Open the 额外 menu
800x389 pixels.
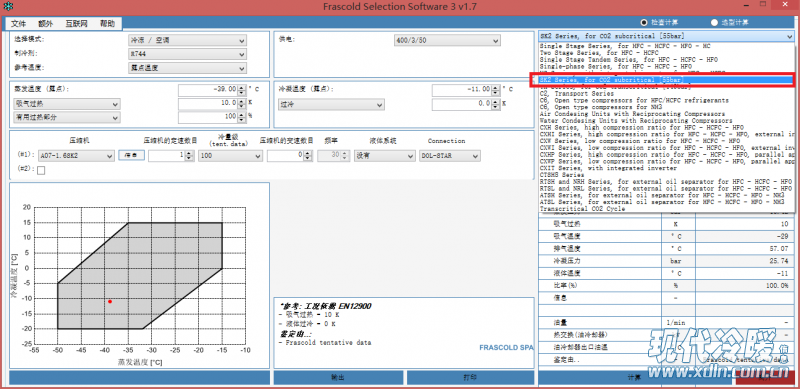click(45, 23)
